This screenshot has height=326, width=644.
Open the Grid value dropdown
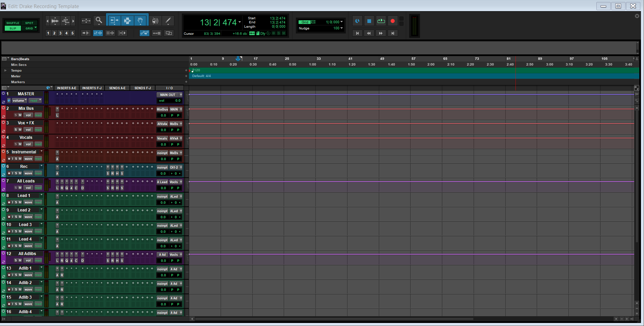point(341,22)
